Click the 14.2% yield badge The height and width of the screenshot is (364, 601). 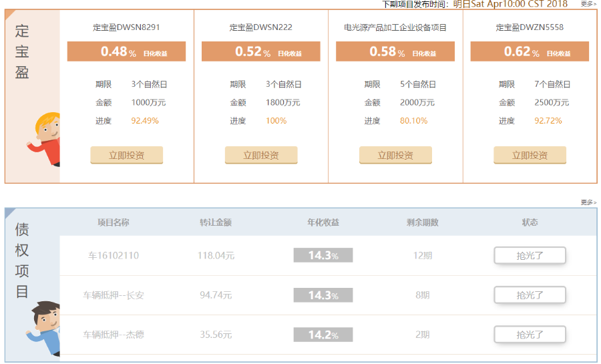tap(323, 335)
